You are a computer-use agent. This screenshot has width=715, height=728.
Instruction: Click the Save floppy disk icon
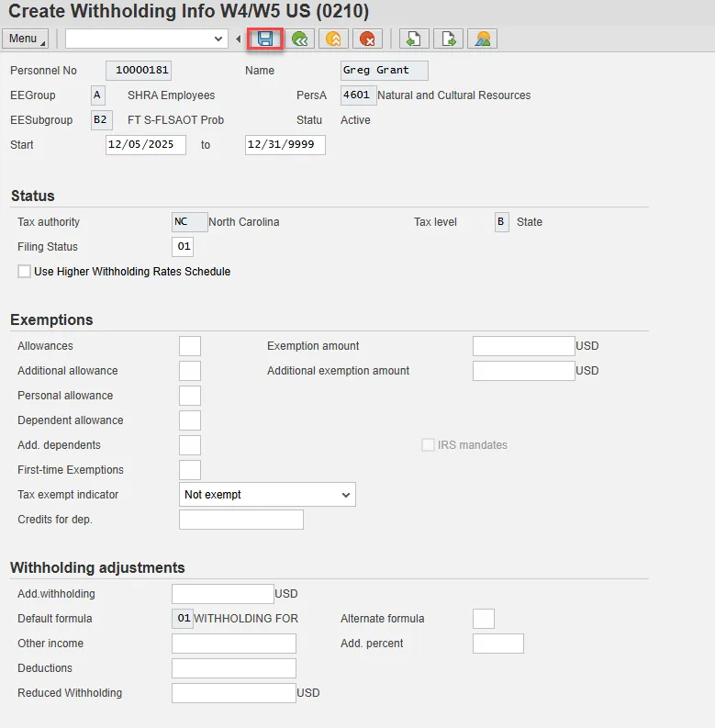[265, 39]
